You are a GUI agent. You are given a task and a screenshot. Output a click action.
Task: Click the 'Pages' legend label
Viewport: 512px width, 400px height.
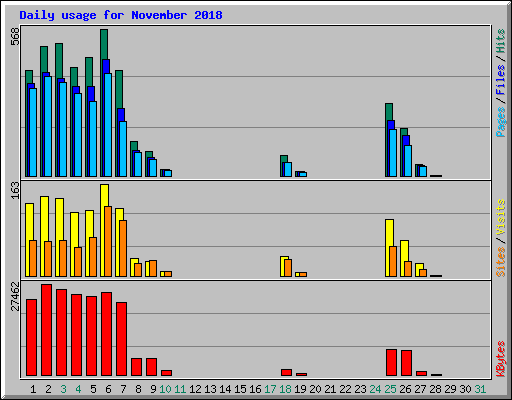pos(500,122)
